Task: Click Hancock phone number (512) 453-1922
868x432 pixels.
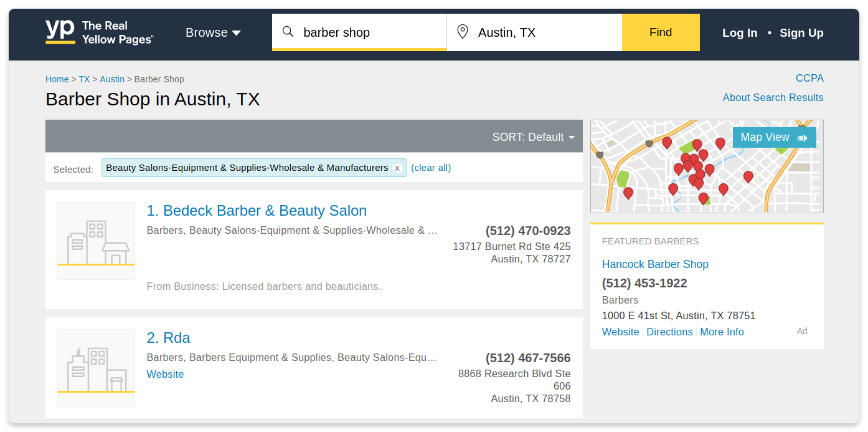Action: [x=644, y=283]
